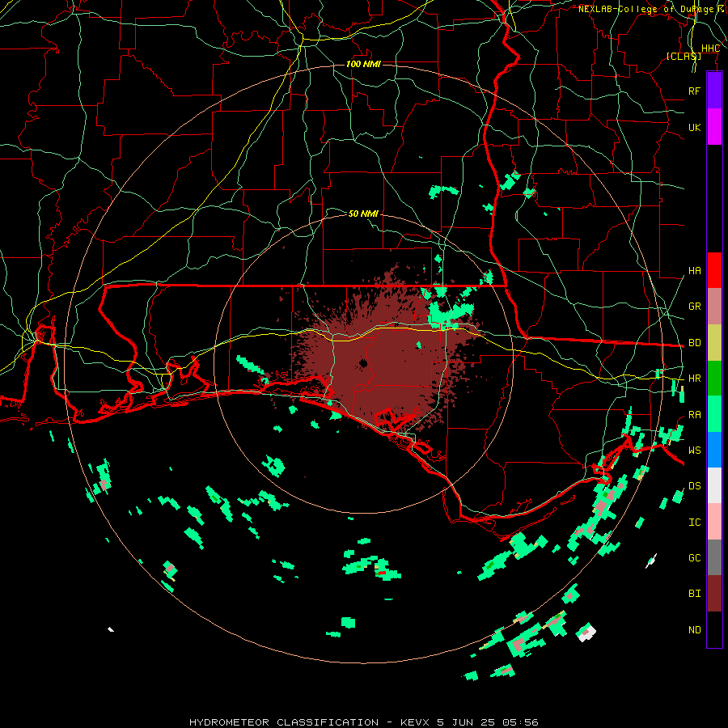Click the "RA" legend label
This screenshot has width=728, height=728.
click(694, 415)
